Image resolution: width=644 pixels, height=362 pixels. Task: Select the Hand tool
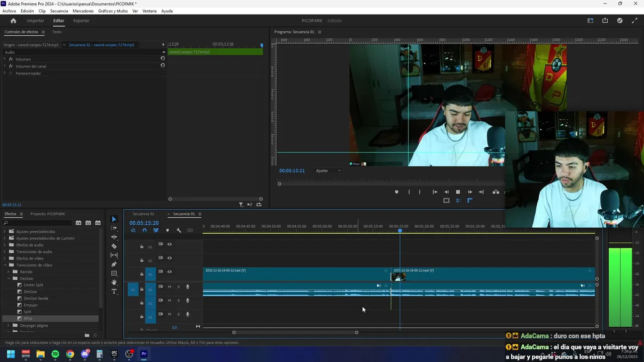pyautogui.click(x=114, y=282)
